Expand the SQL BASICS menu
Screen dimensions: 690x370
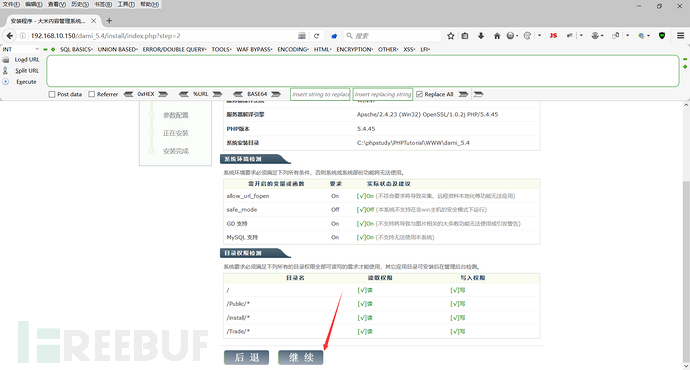(x=76, y=49)
